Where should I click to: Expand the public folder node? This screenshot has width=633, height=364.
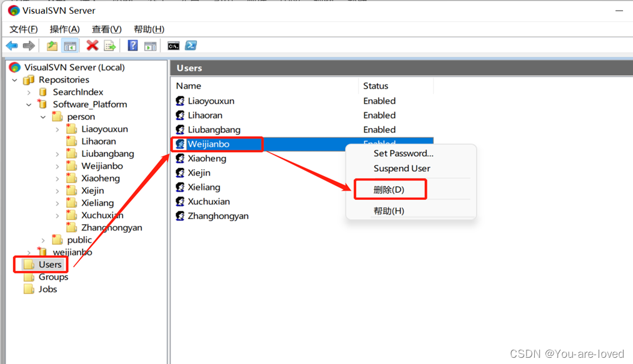pyautogui.click(x=43, y=240)
